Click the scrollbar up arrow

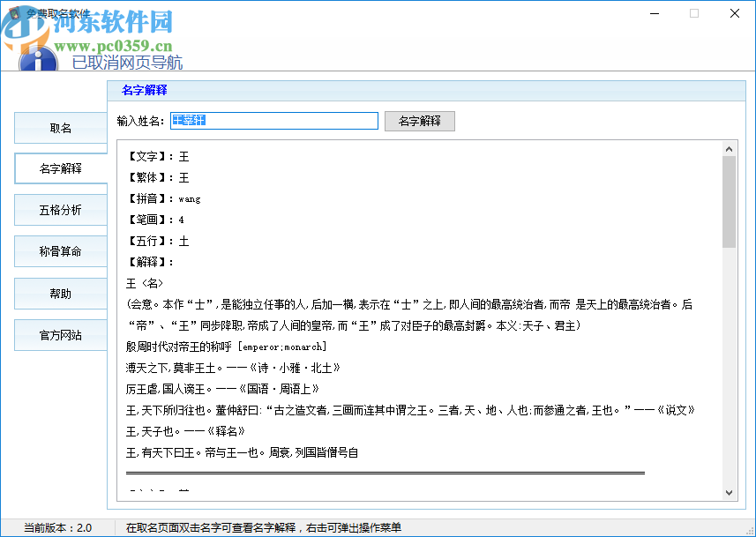pos(730,148)
